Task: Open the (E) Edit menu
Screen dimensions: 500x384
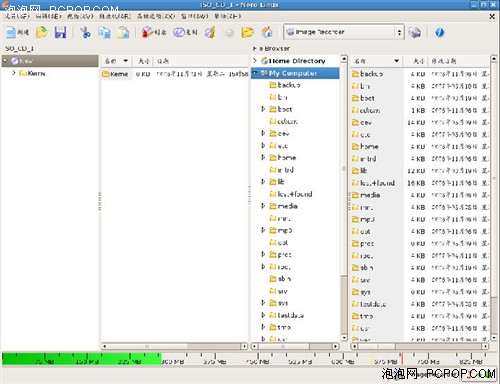Action: point(49,16)
